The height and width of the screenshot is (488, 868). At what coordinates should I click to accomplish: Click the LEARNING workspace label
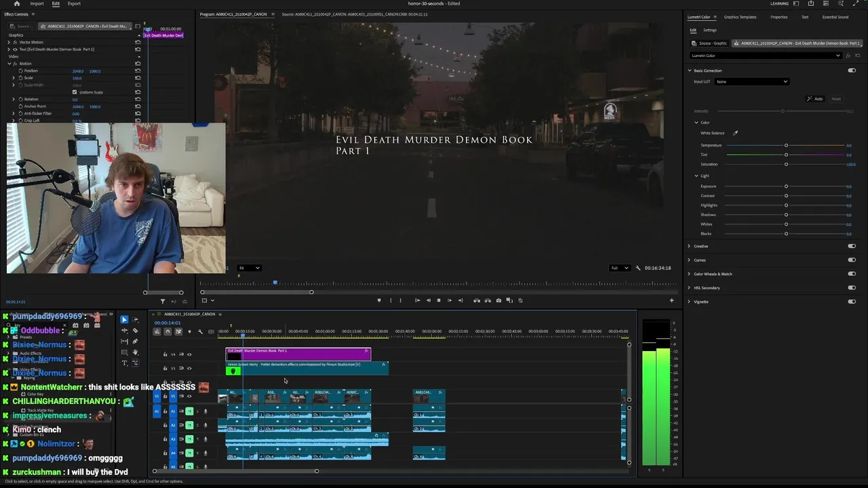(779, 3)
